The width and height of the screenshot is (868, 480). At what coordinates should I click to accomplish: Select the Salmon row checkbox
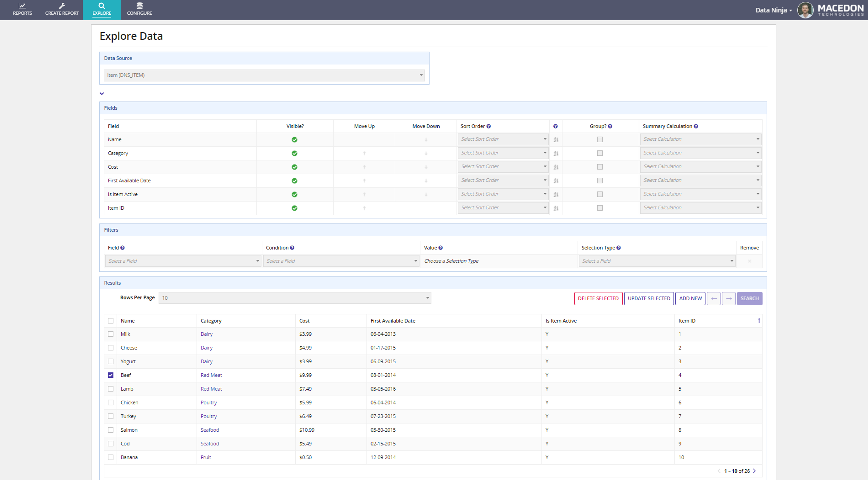111,430
